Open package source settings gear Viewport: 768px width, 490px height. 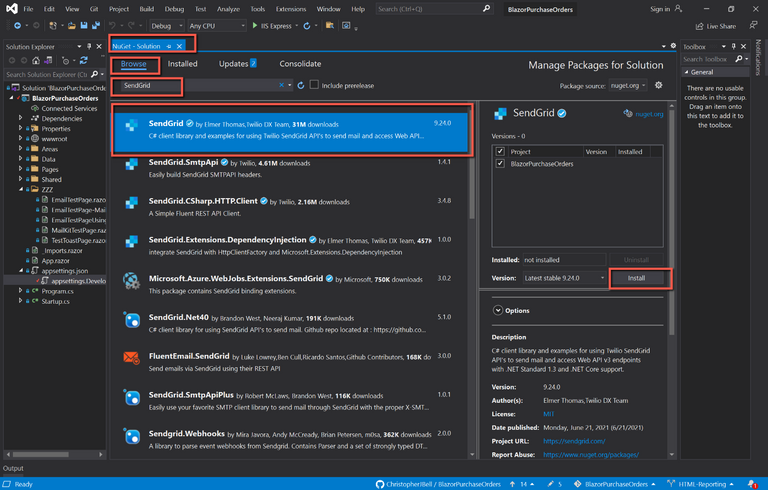click(x=659, y=86)
